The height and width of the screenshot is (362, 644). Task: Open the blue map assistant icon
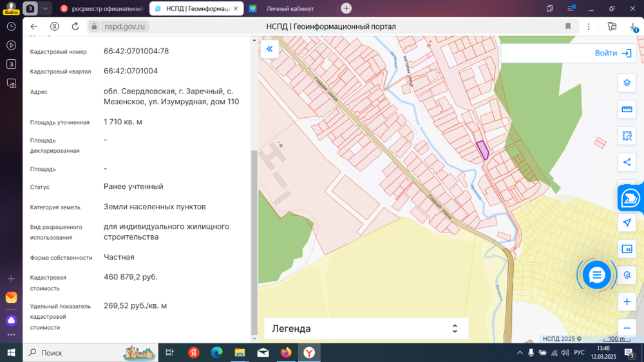(x=630, y=198)
